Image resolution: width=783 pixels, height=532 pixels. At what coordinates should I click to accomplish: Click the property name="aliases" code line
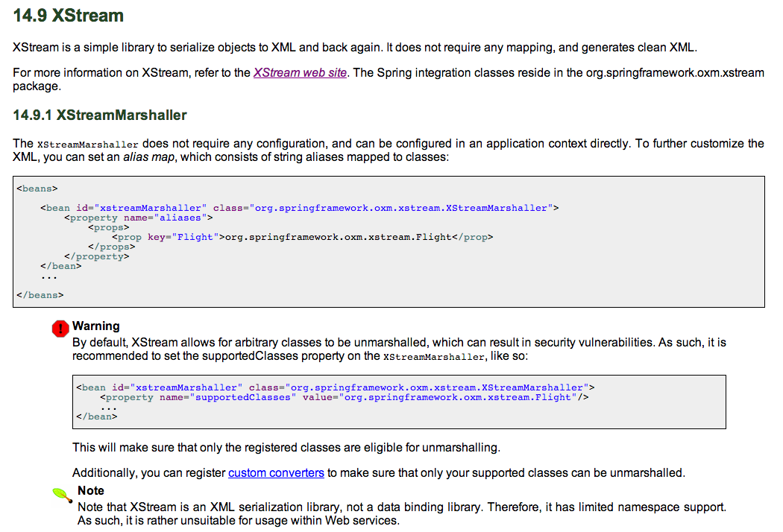pos(138,218)
